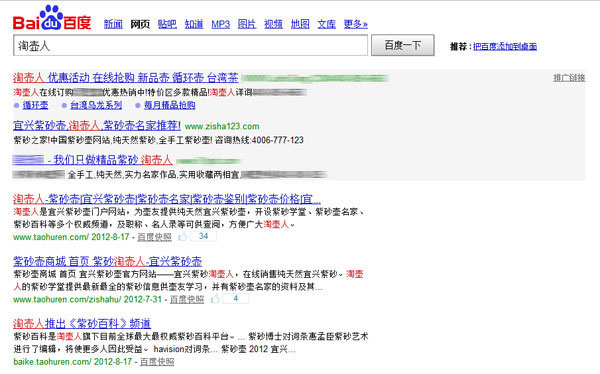600x374 pixels.
Task: Click snippet starting 紫砂百科是淘壶人旗下
Action: coord(191,343)
